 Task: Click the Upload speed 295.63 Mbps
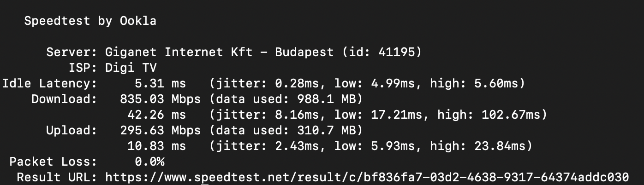[161, 130]
